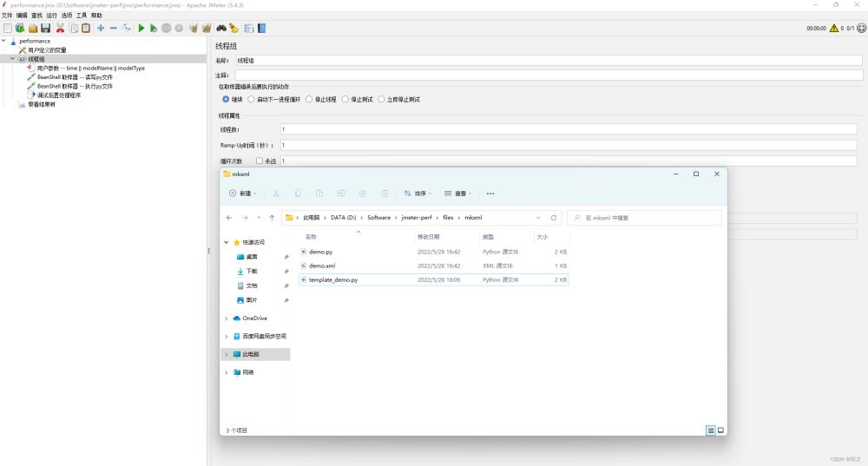Click remote engine icon beside 0/1 counter
The height and width of the screenshot is (466, 868).
click(x=861, y=29)
